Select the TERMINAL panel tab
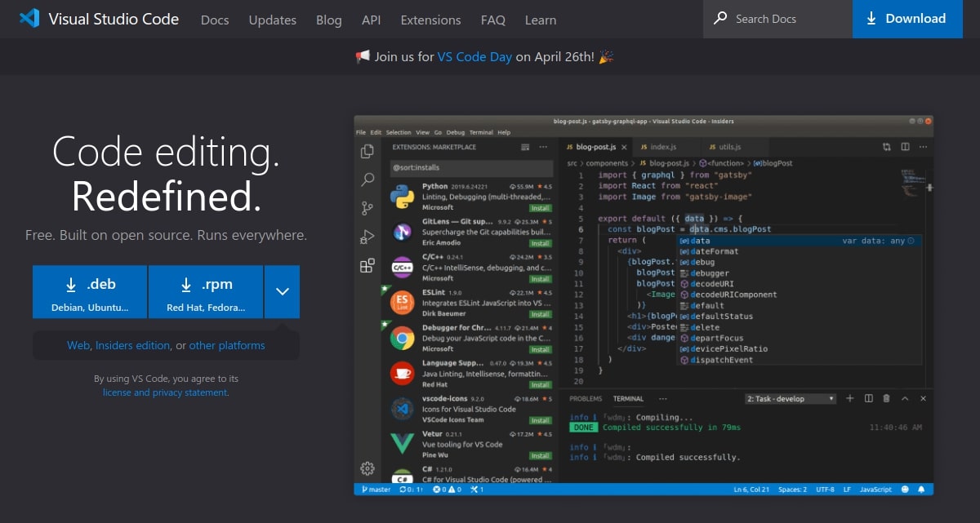 coord(629,398)
